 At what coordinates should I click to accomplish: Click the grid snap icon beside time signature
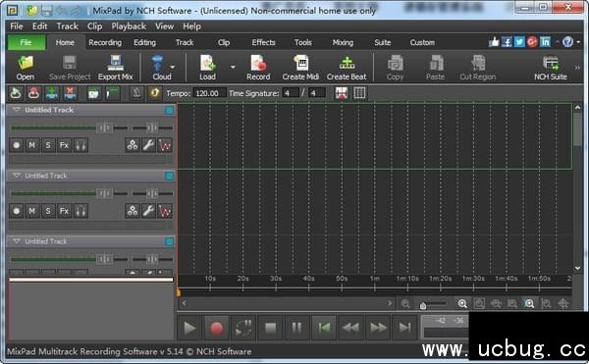[x=359, y=93]
